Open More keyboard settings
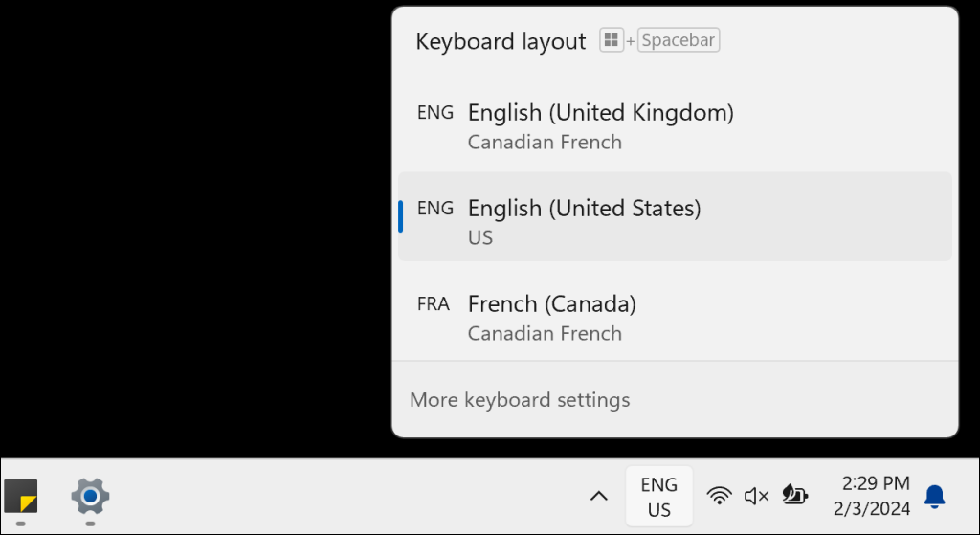This screenshot has height=535, width=980. click(520, 400)
